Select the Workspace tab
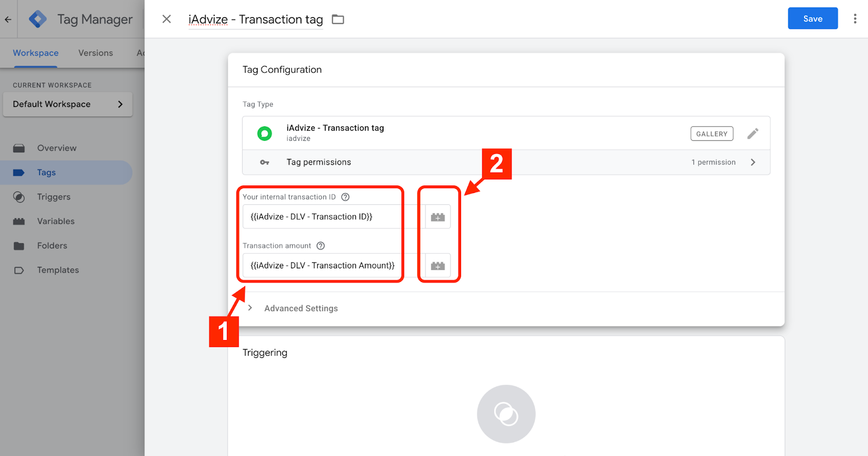Image resolution: width=868 pixels, height=456 pixels. click(x=36, y=53)
